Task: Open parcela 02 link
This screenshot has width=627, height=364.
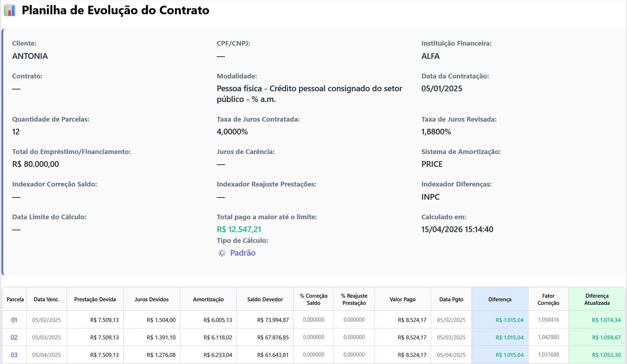Action: coord(14,338)
